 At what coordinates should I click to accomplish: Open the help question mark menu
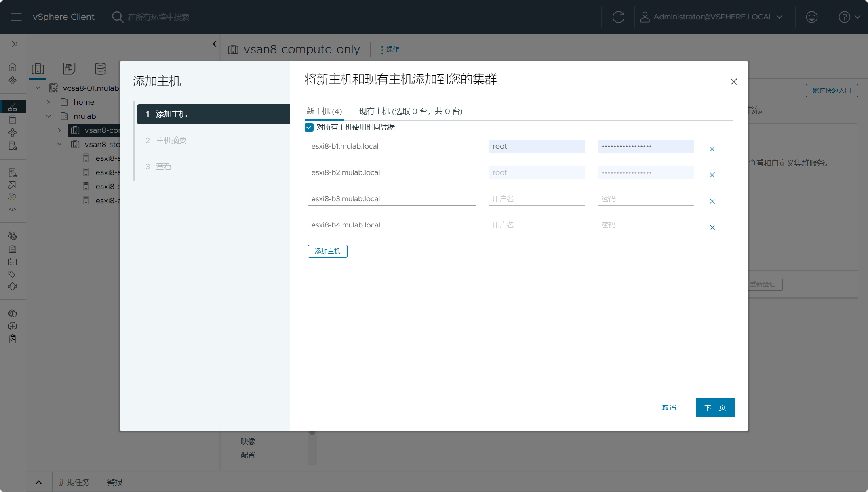pyautogui.click(x=849, y=17)
